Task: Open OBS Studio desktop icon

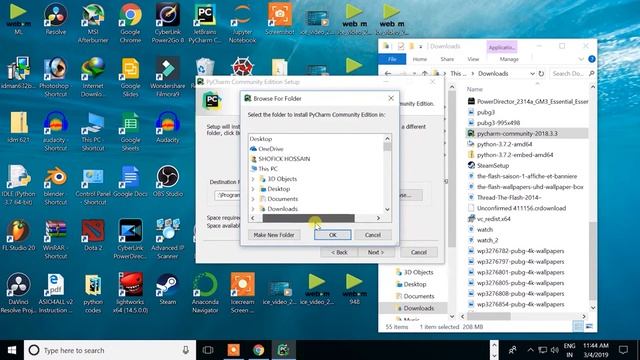Action: (x=167, y=181)
